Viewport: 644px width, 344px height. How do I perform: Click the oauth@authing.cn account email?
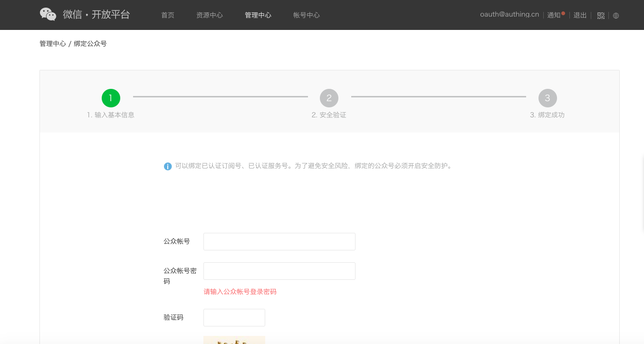pos(509,15)
